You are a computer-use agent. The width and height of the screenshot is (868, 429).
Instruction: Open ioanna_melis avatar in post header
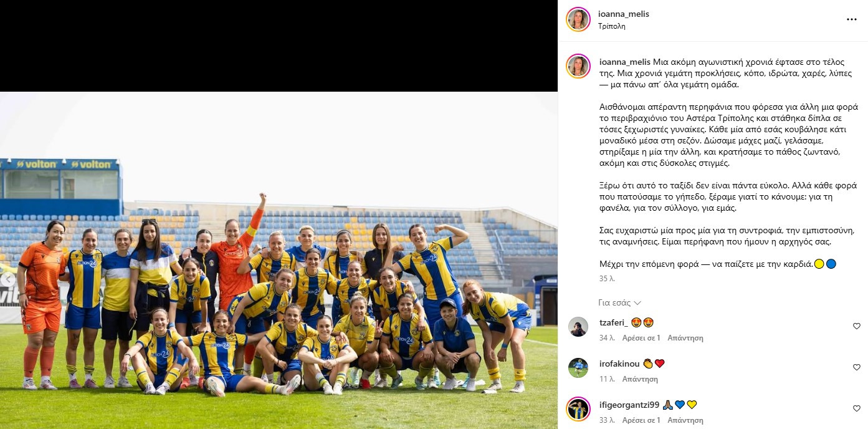click(x=578, y=19)
